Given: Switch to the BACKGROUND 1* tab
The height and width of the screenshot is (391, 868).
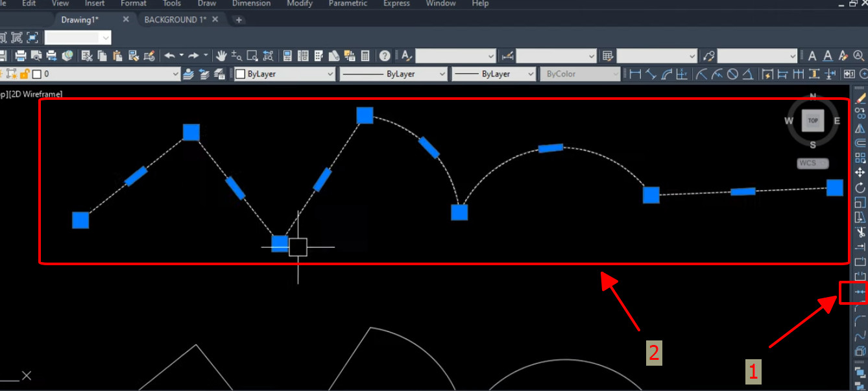Looking at the screenshot, I should pyautogui.click(x=175, y=19).
